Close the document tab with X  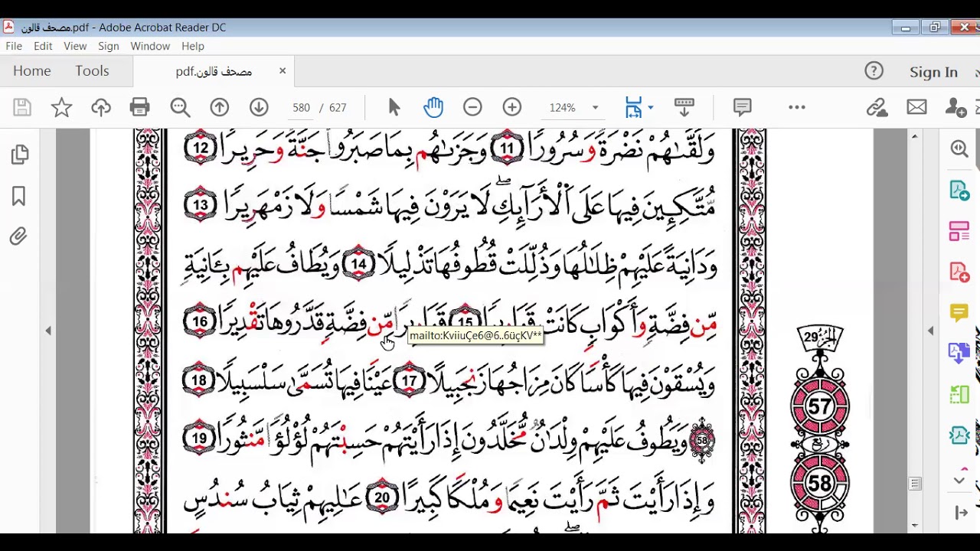pyautogui.click(x=282, y=70)
